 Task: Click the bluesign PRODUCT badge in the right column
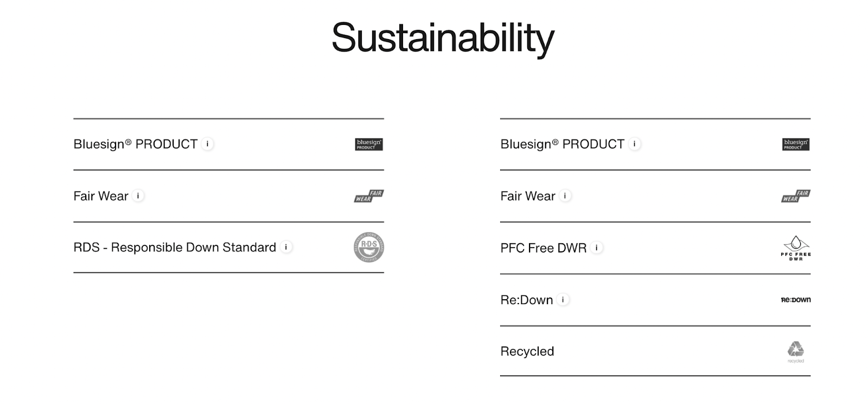795,144
